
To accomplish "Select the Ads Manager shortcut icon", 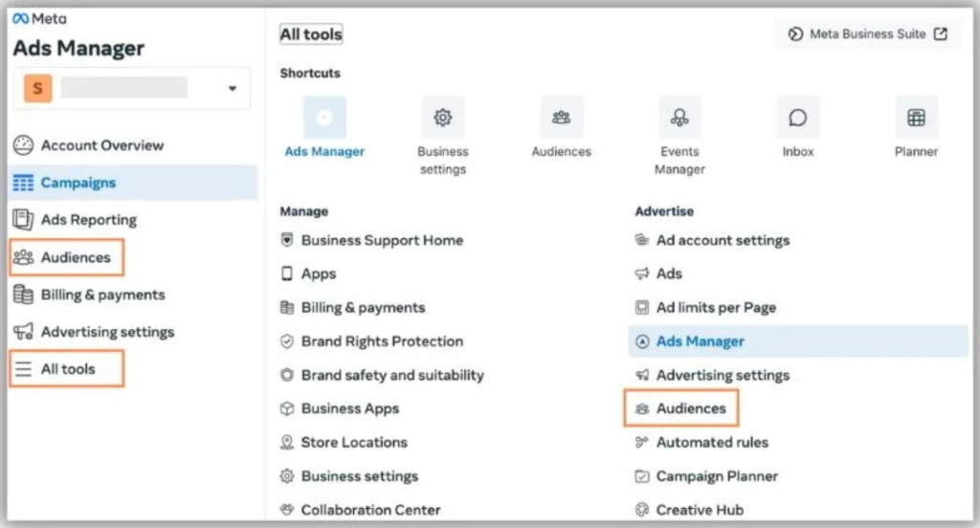I will [324, 117].
